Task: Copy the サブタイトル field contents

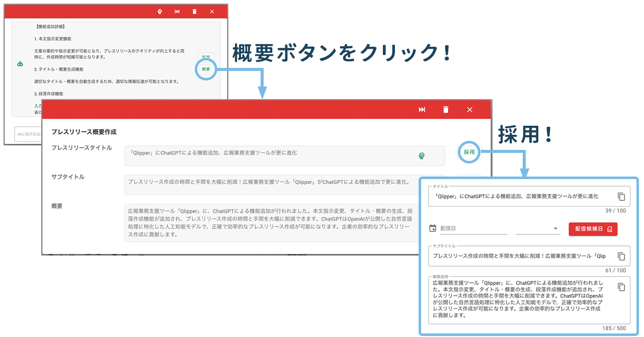Action: pyautogui.click(x=621, y=256)
